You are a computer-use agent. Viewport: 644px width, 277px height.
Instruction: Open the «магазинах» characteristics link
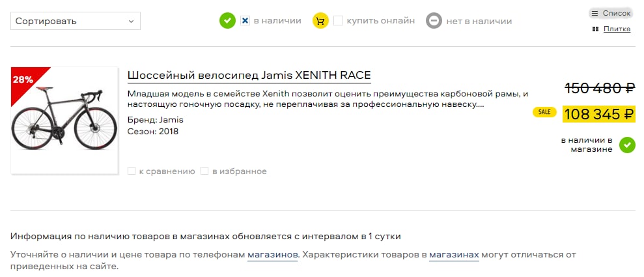pos(454,255)
